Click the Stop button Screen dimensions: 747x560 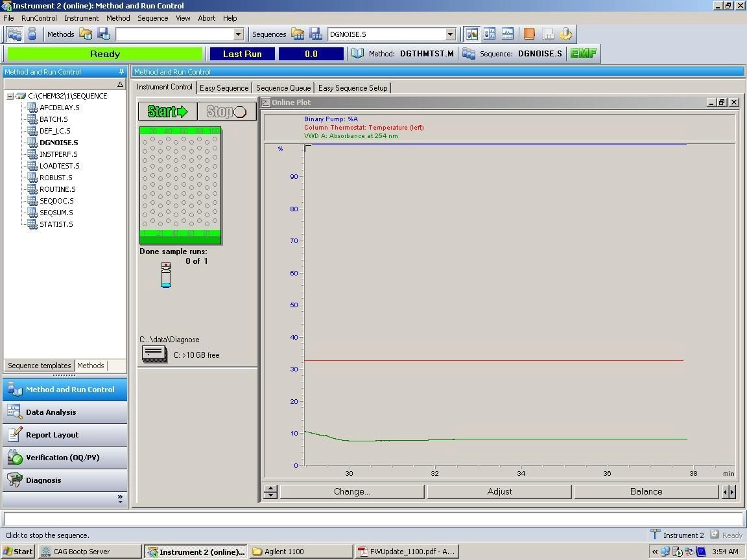227,111
